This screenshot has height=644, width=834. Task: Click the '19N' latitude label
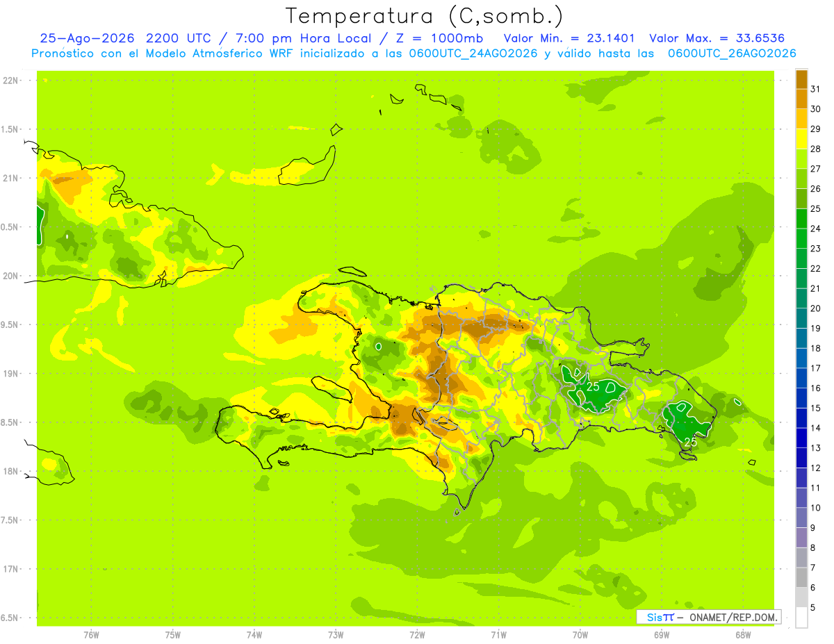[10, 373]
